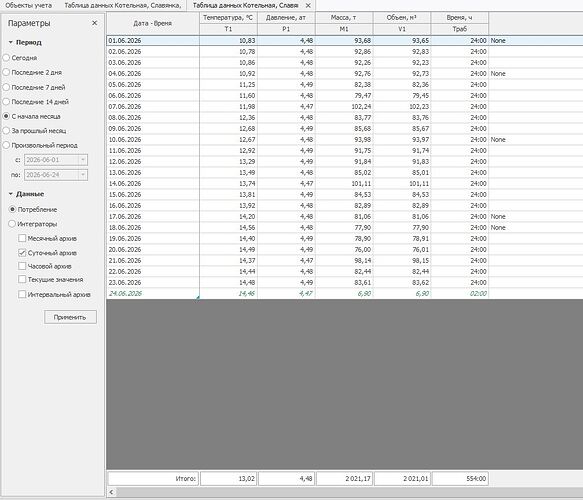The image size is (583, 500).
Task: Select the row dated 07.06.2026
Action: tap(345, 107)
